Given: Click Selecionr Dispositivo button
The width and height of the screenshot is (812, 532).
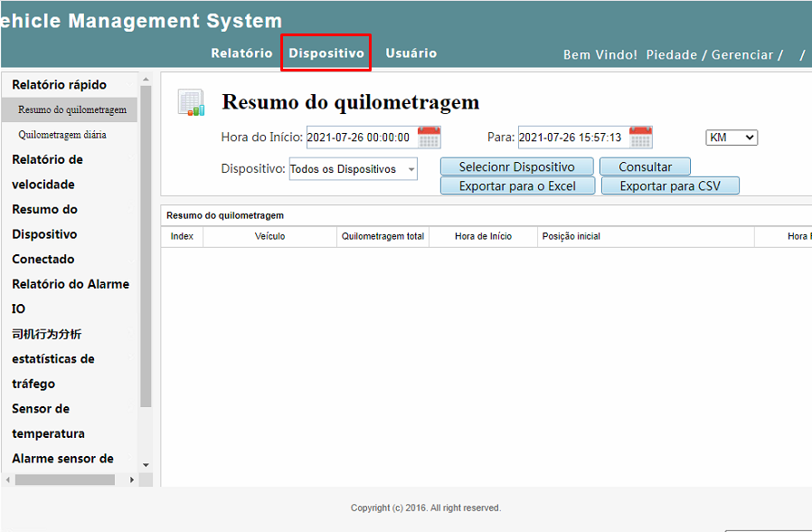Looking at the screenshot, I should click(x=517, y=166).
